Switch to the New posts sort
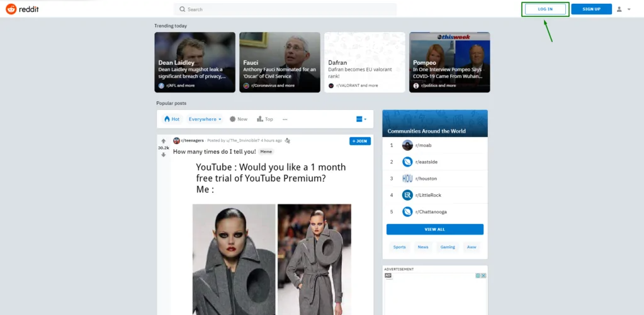 click(x=239, y=119)
